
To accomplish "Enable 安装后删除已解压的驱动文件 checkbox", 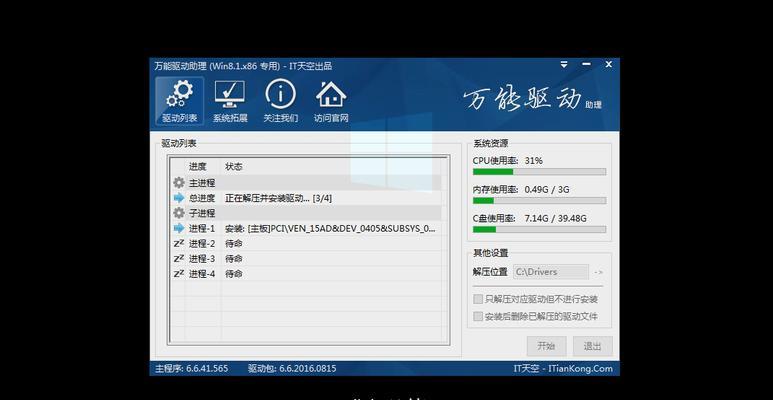I will 478,317.
